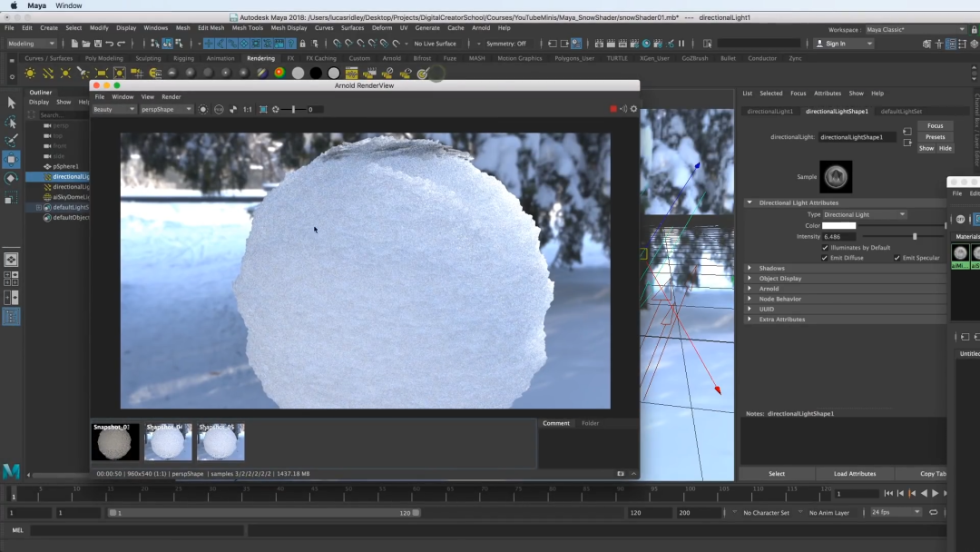This screenshot has width=980, height=552.
Task: Select the directionalLight1 attribute tab
Action: [769, 112]
